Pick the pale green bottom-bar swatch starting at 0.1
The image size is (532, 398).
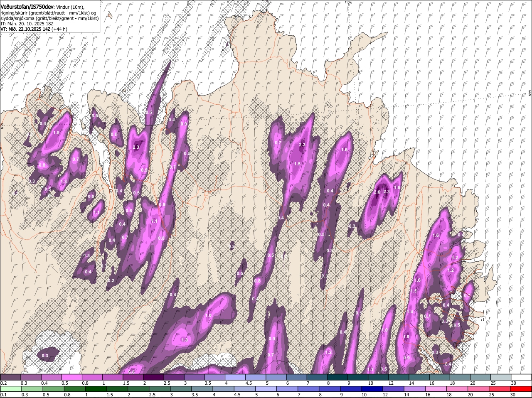click(x=11, y=389)
